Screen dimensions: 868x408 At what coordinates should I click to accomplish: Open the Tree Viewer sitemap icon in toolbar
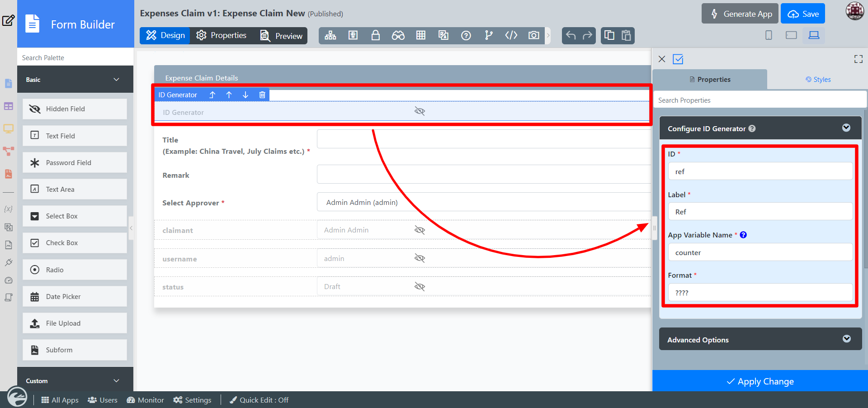coord(330,35)
